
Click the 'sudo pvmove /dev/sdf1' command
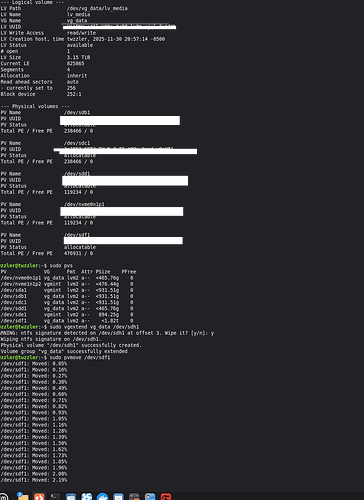80,358
